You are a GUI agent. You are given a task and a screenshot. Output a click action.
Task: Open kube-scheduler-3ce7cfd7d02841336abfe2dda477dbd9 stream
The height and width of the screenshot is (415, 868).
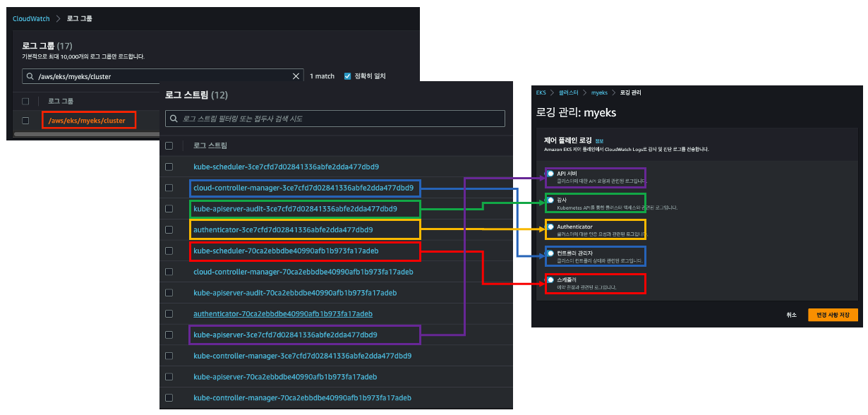[286, 167]
